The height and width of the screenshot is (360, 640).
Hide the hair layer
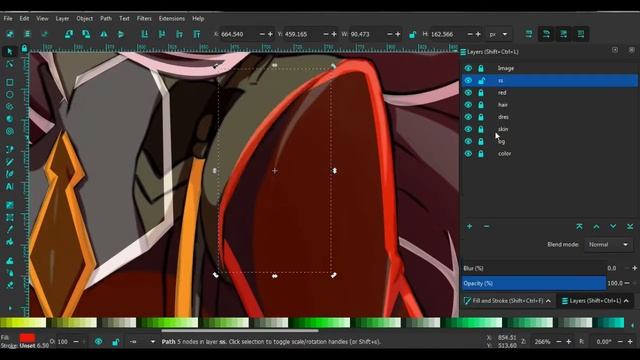pyautogui.click(x=468, y=105)
